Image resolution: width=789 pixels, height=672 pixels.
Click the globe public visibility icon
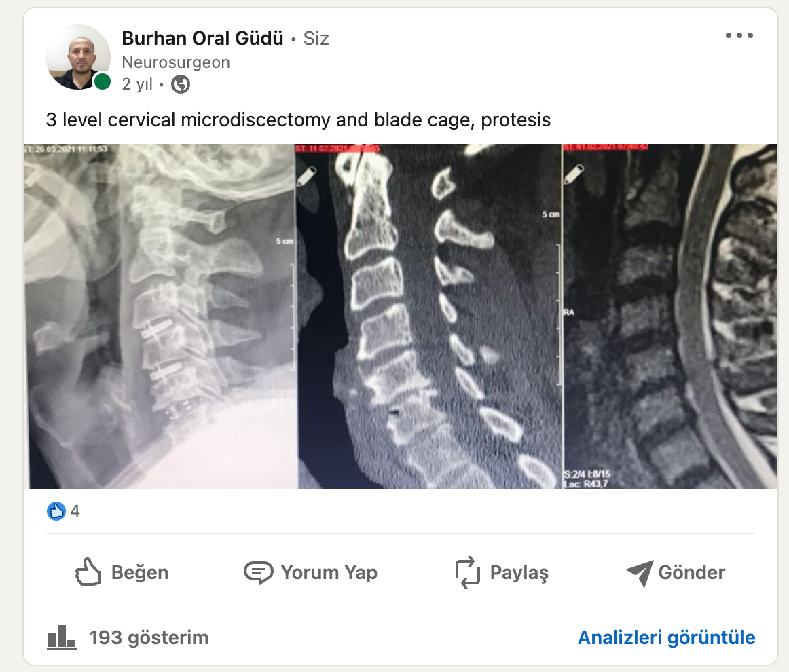[181, 84]
